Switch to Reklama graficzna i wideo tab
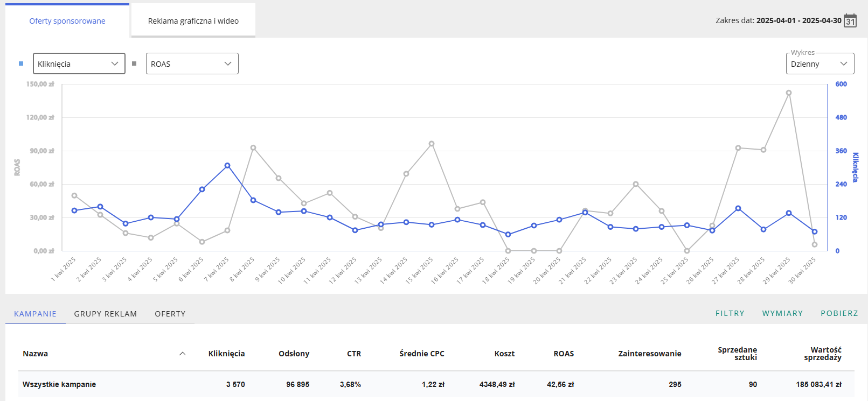This screenshot has height=401, width=868. tap(193, 20)
